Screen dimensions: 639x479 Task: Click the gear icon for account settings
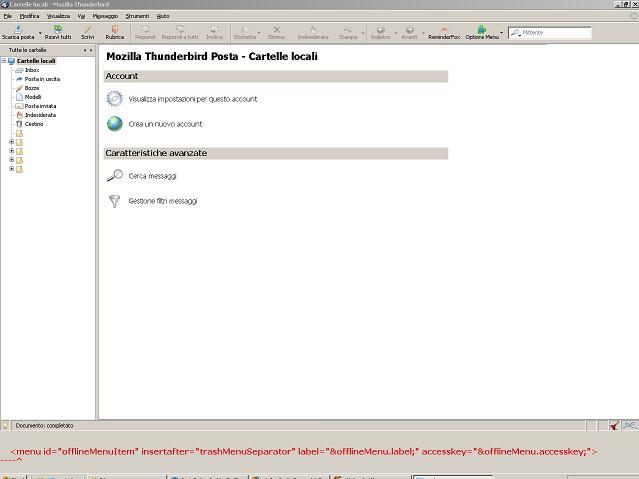tap(115, 99)
